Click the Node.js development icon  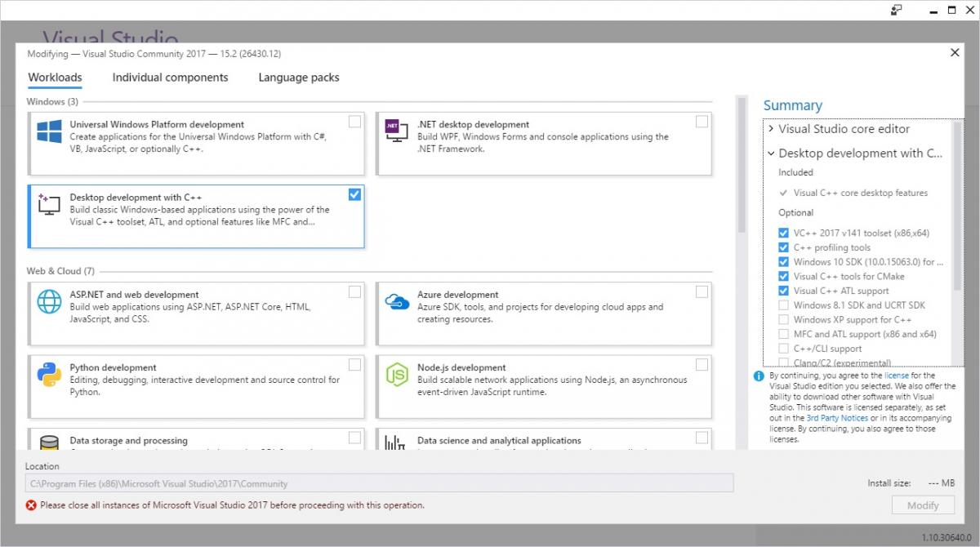point(396,374)
